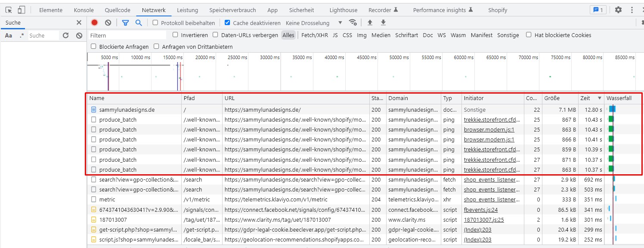Sort by the Name column header

(x=135, y=98)
